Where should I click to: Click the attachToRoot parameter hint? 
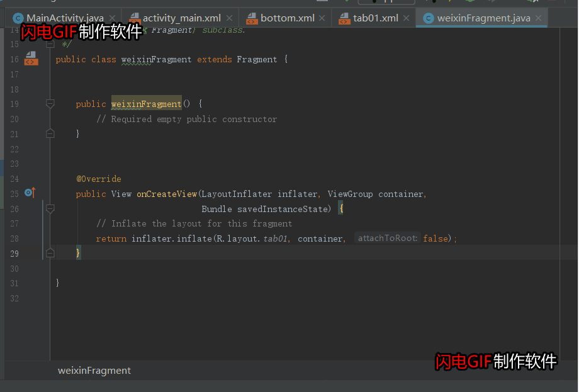[x=387, y=238]
